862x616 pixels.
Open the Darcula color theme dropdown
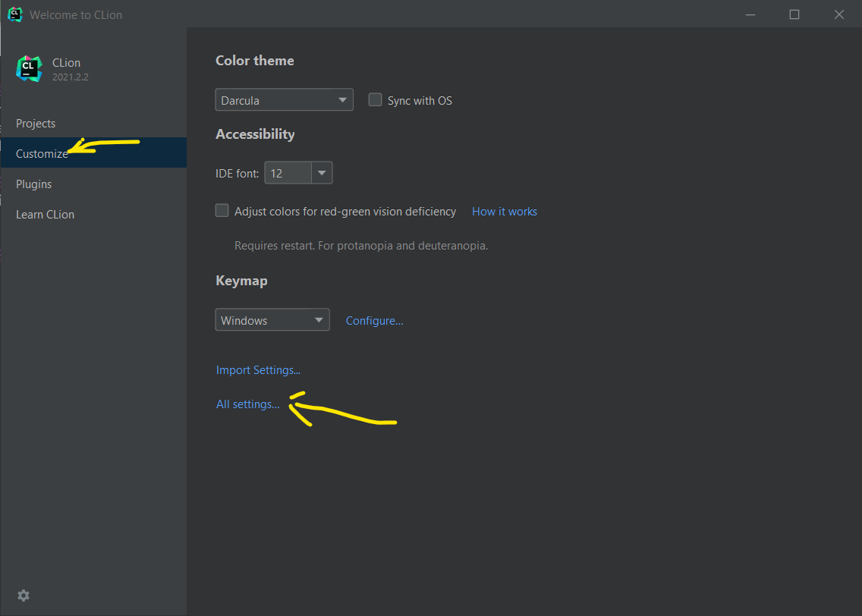coord(285,100)
